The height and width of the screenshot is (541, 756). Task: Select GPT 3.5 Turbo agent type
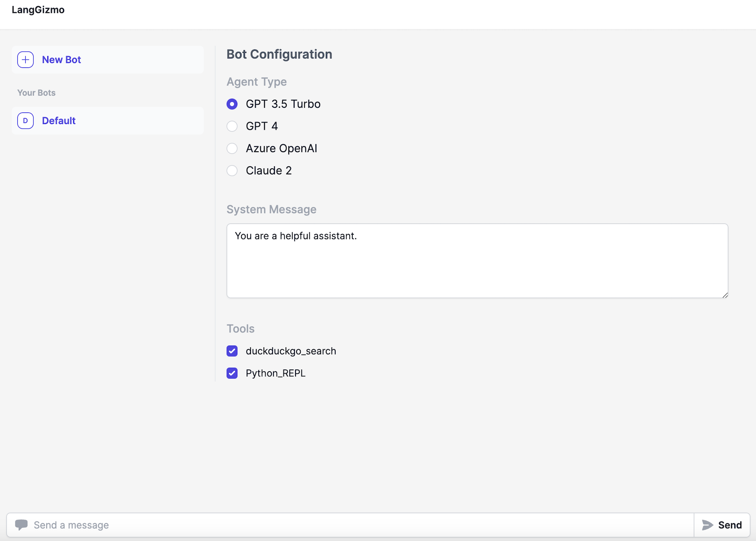[x=232, y=104]
